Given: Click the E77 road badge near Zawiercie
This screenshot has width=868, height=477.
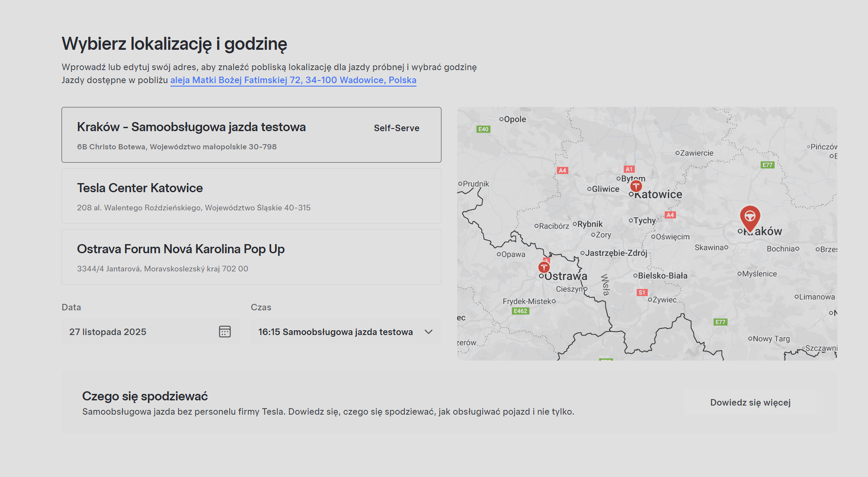Looking at the screenshot, I should [767, 165].
